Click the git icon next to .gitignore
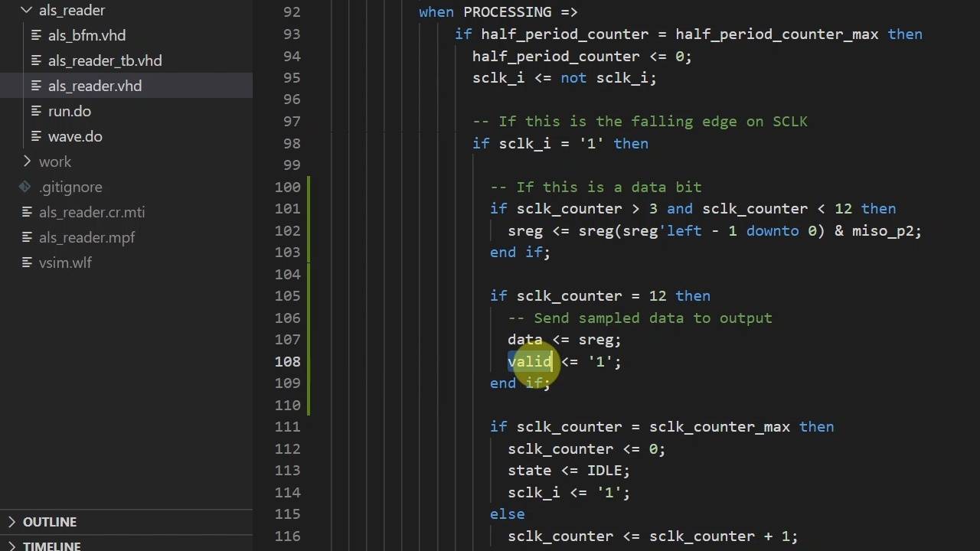The image size is (980, 551). 25,187
